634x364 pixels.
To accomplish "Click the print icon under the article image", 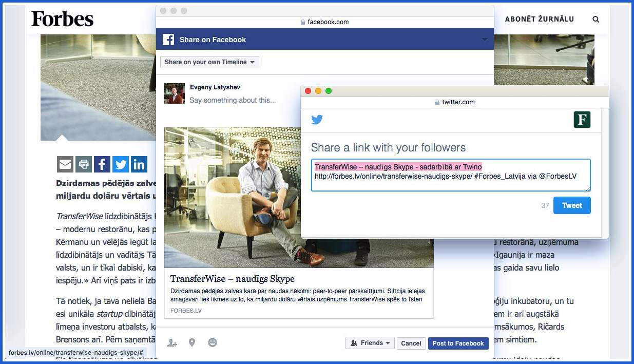I will tap(84, 164).
